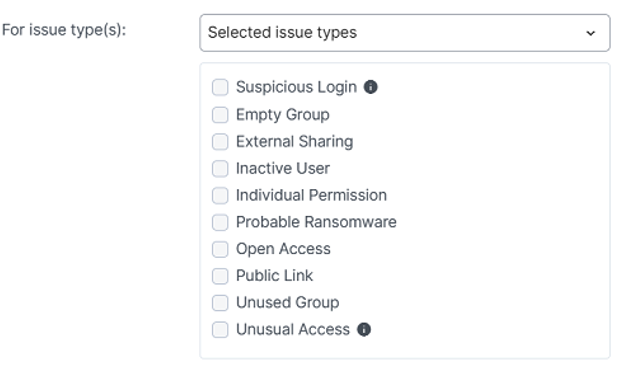This screenshot has height=369, width=628.
Task: Select the Inactive User checkbox
Action: coord(220,169)
